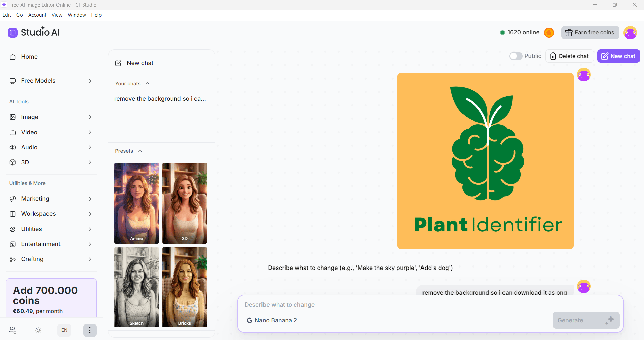Expand the Free Models submenu arrow
Screen dimensions: 644x340
[x=90, y=81]
